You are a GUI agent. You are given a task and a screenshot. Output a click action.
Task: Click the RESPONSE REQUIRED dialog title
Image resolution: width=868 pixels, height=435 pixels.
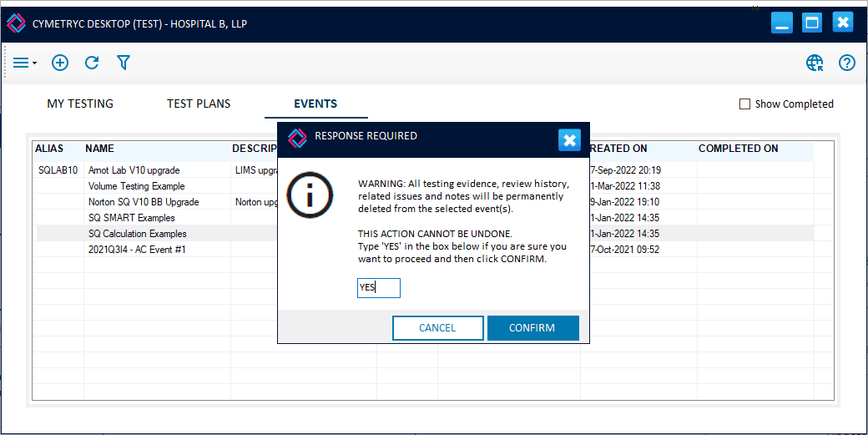(x=366, y=135)
